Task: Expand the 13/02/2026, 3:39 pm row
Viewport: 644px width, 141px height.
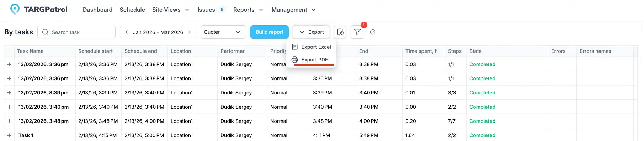Action: point(9,93)
